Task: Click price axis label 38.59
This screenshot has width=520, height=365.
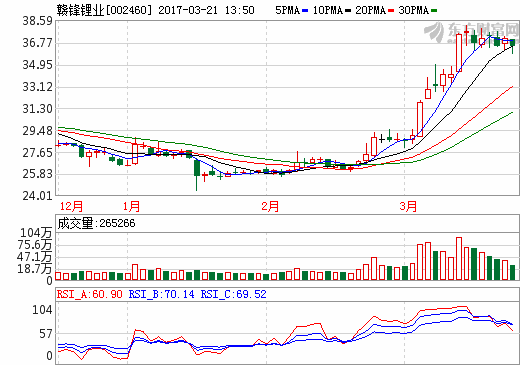Action: coord(37,21)
